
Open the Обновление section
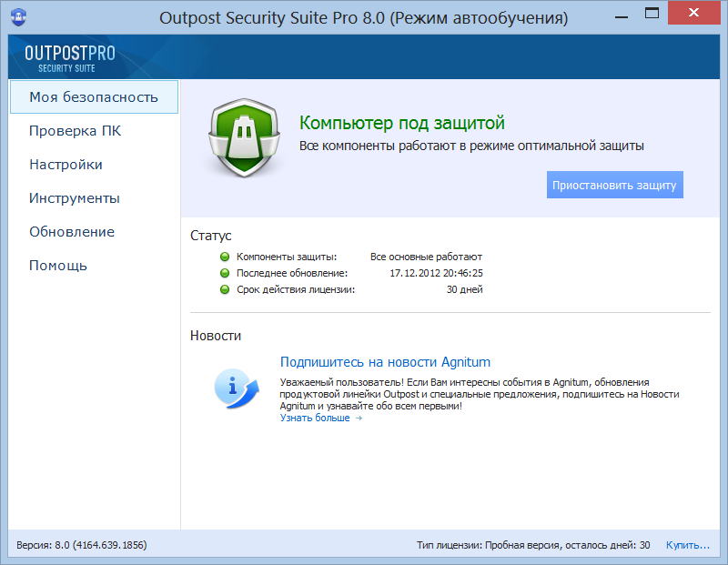(x=72, y=232)
